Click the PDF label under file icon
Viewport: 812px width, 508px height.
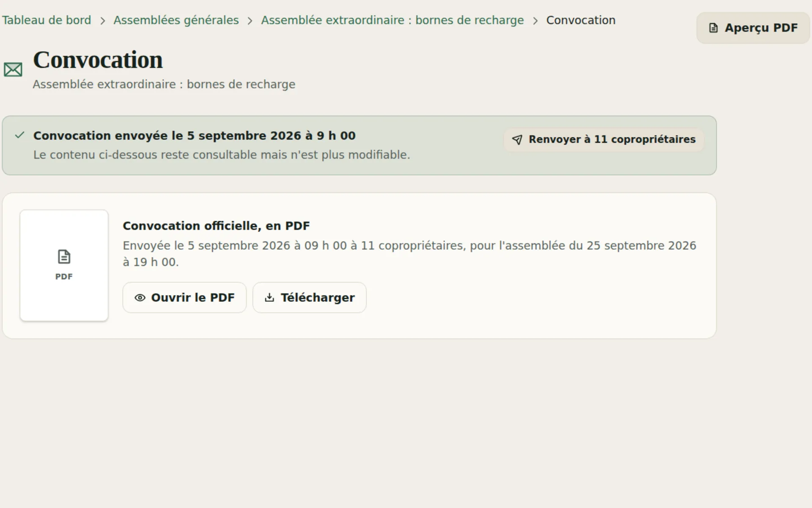click(x=64, y=276)
